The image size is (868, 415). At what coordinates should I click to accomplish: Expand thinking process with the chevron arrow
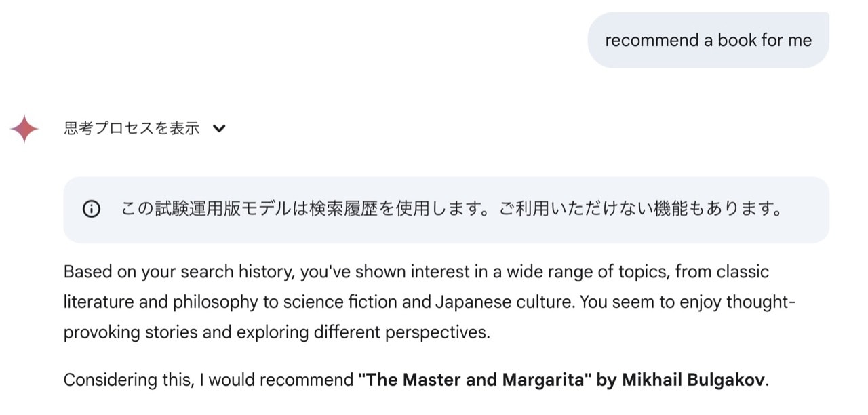(218, 128)
